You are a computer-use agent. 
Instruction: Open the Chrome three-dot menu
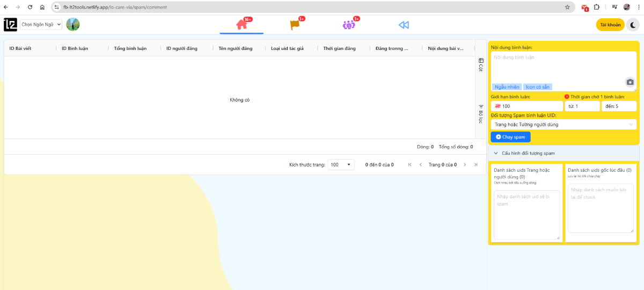[638, 7]
